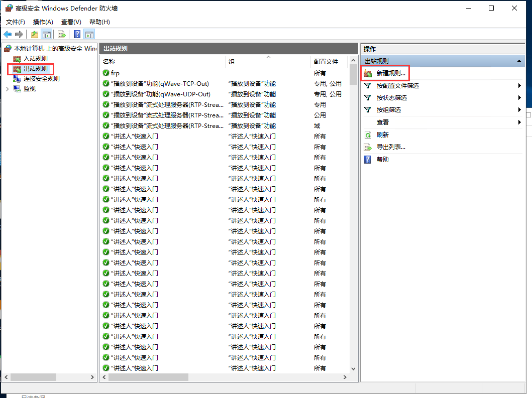Image resolution: width=532 pixels, height=398 pixels.
Task: Open the 按状态筛选 submenu
Action: pyautogui.click(x=443, y=98)
